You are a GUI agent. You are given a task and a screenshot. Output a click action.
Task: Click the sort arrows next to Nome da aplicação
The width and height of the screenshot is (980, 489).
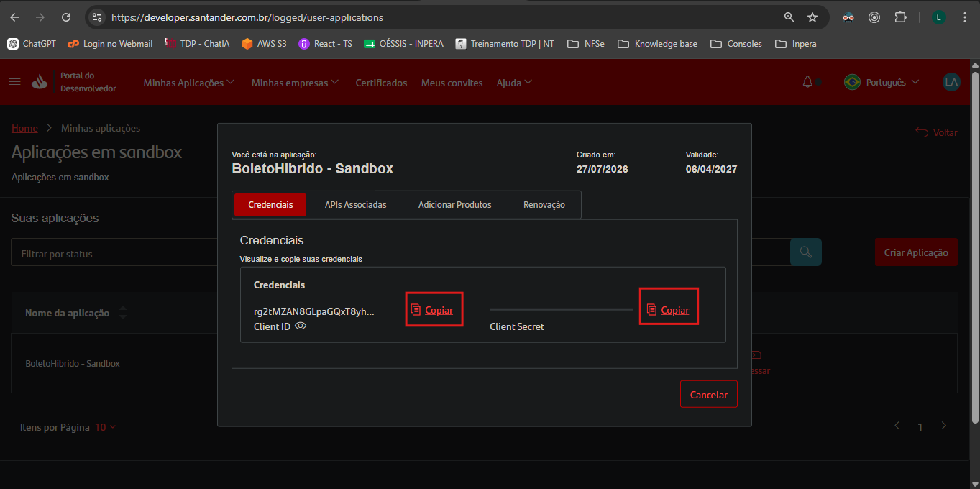[122, 313]
